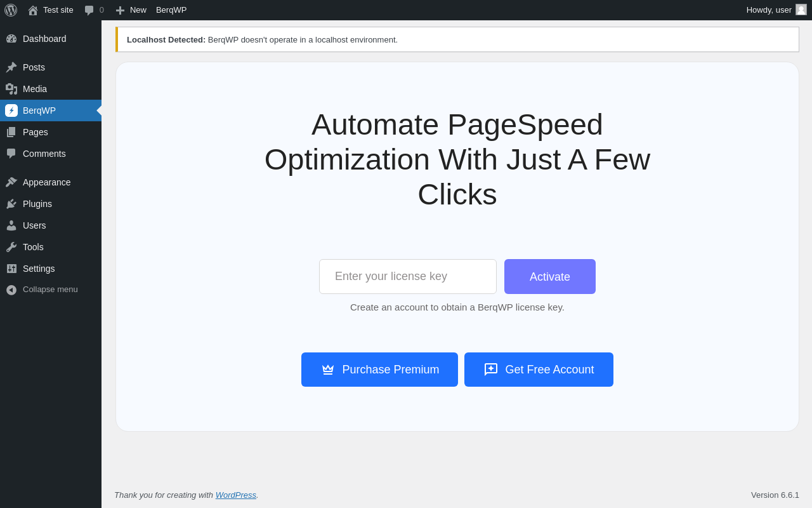Open Comments in the sidebar
This screenshot has height=508, width=812.
point(51,154)
